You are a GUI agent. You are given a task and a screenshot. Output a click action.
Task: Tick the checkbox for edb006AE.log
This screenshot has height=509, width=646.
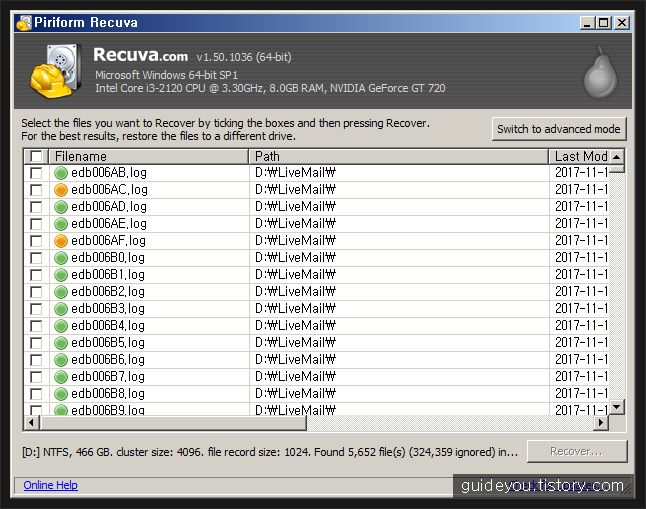[x=36, y=224]
